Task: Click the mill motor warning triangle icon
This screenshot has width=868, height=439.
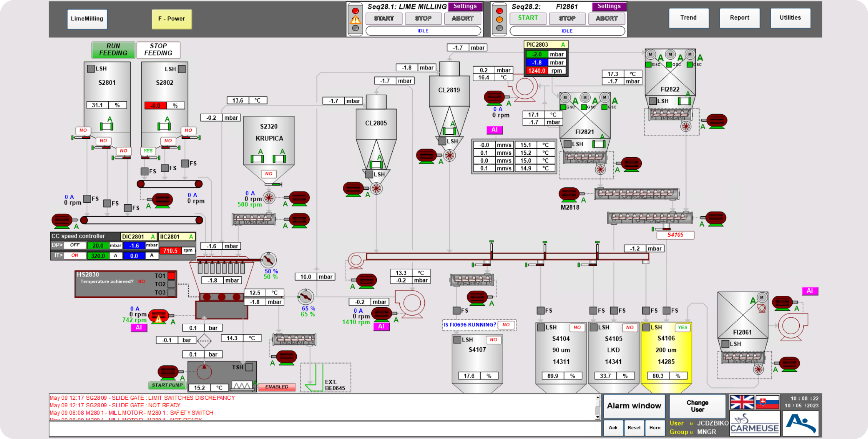Action: (x=159, y=319)
